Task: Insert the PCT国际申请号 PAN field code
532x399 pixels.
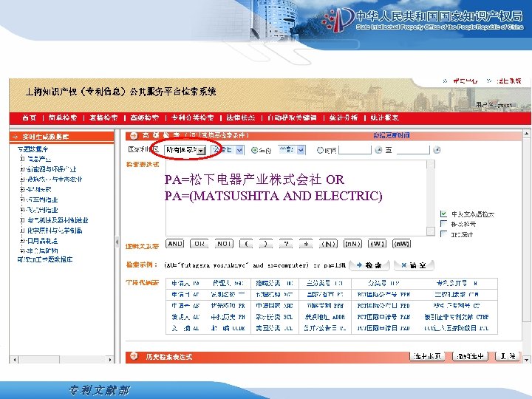Action: pos(383,317)
